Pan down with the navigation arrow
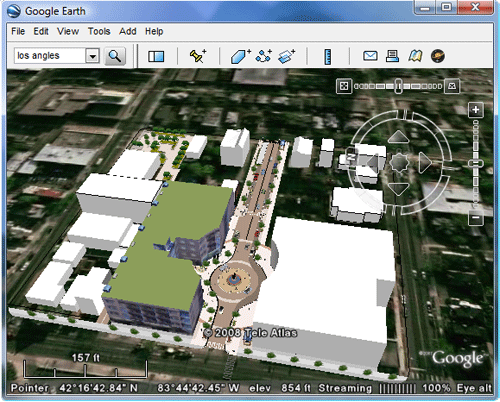 coord(399,189)
